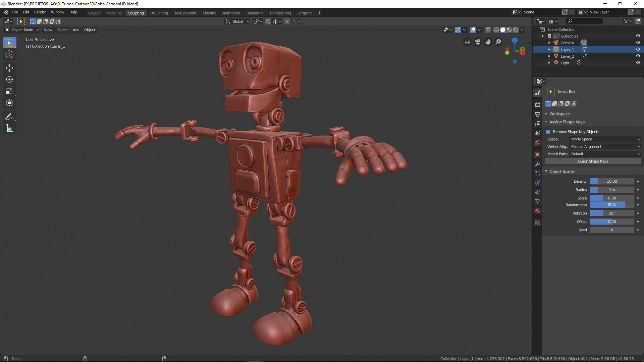Adjust the Randomness slider
The image size is (644, 362).
(612, 204)
